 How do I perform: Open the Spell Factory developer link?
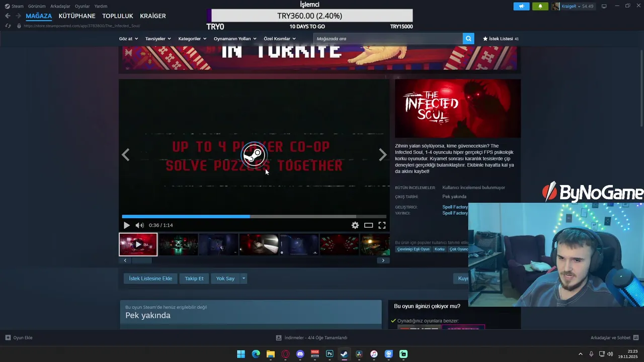tap(455, 207)
